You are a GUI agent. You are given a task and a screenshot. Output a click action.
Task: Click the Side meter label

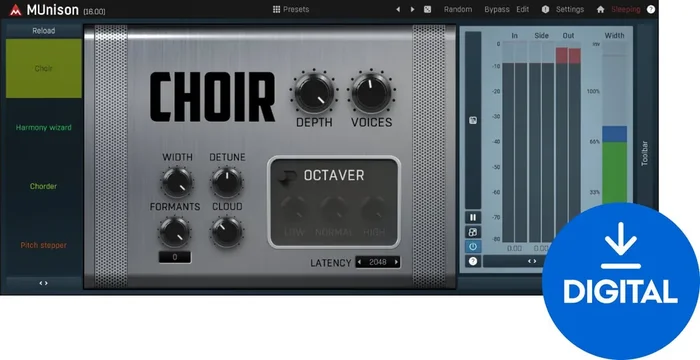coord(541,36)
